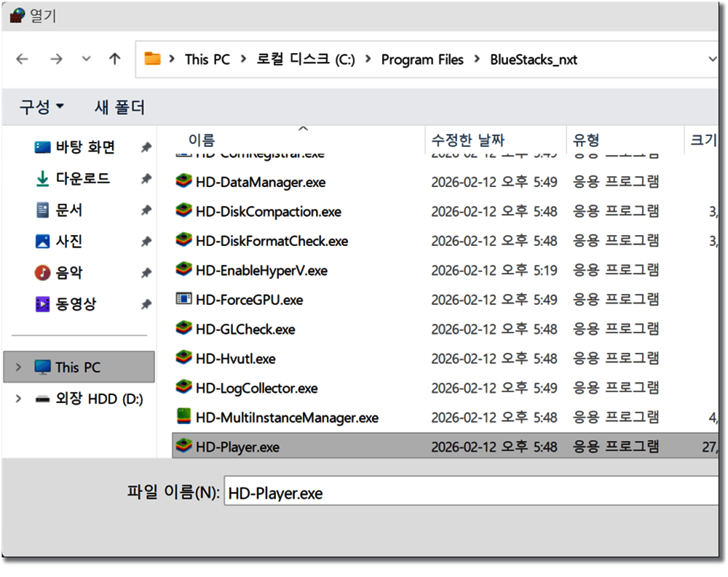Select HD-Player.exe file

[x=446, y=446]
